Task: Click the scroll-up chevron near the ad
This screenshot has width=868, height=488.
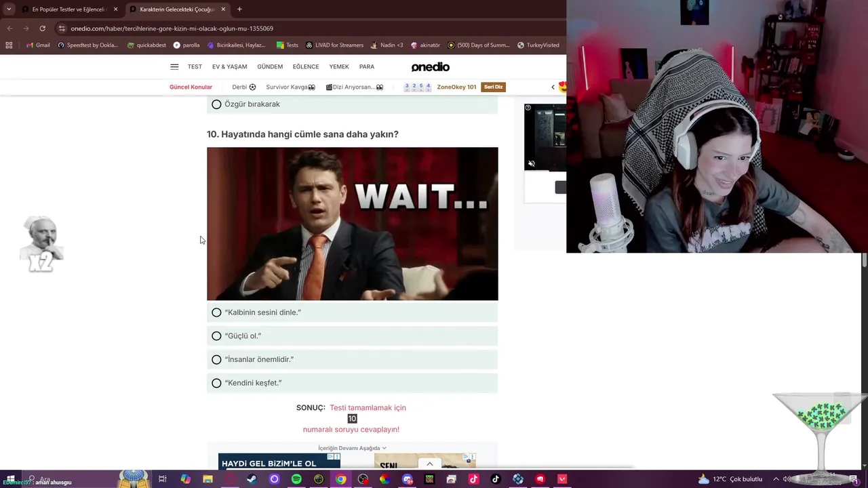Action: 429,464
